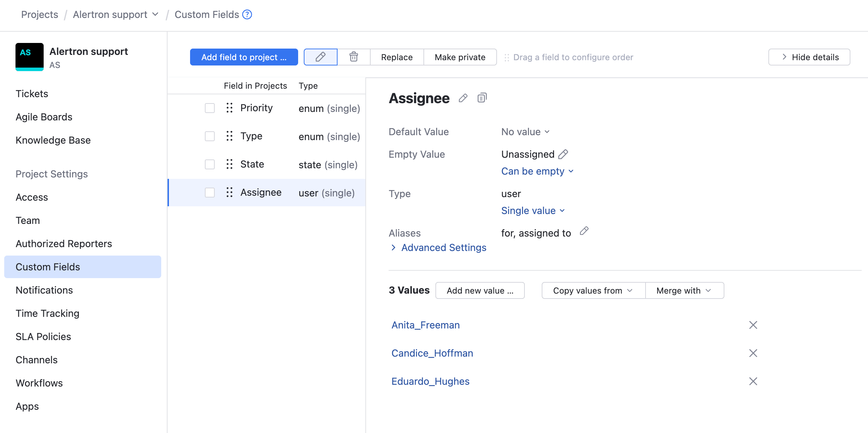Open Custom Fields help question mark

(247, 14)
